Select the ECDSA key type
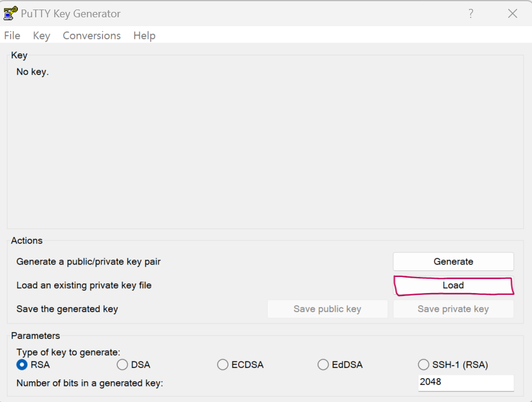The height and width of the screenshot is (402, 532). [x=240, y=364]
